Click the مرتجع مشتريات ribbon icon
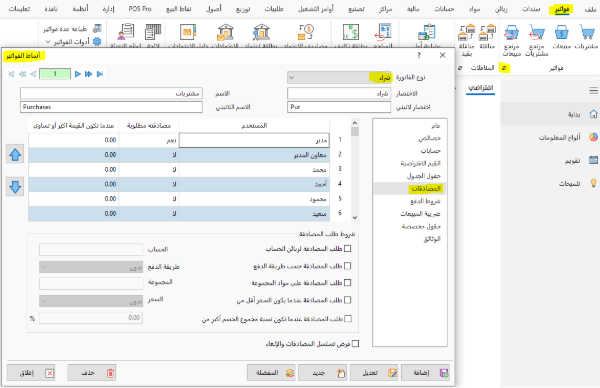The height and width of the screenshot is (388, 600). pos(536,32)
